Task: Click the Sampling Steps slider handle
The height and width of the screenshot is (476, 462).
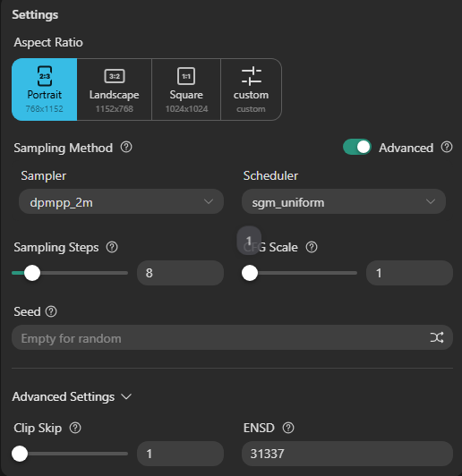Action: [x=32, y=273]
